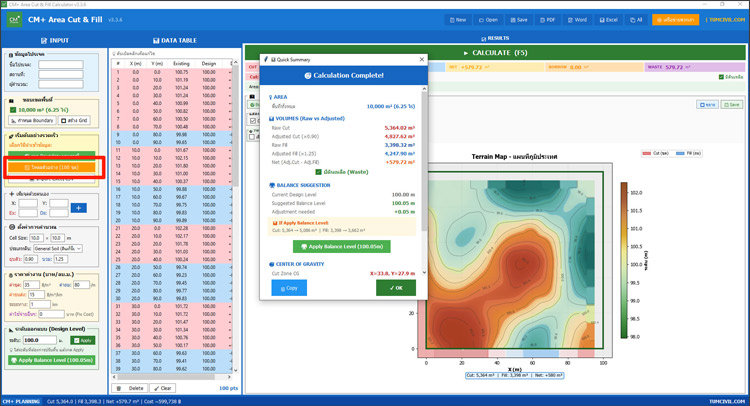Screen dimensions: 750x406
Task: Copy the quick summary results
Action: pos(291,287)
